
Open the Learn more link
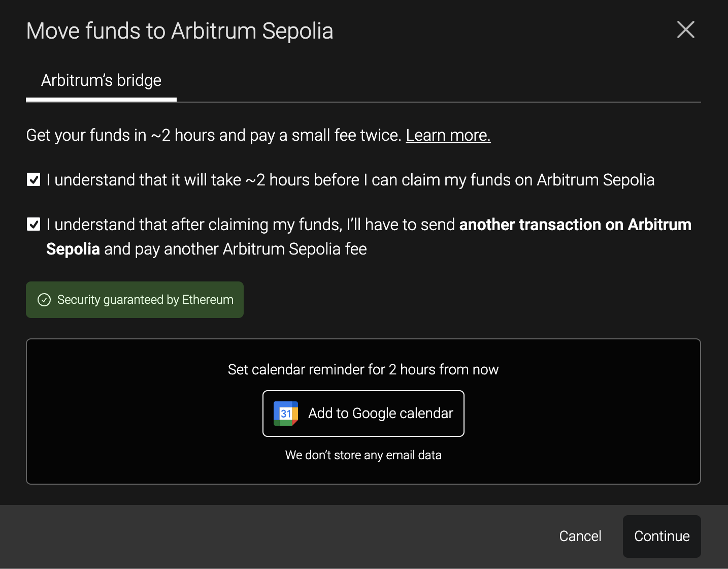448,135
